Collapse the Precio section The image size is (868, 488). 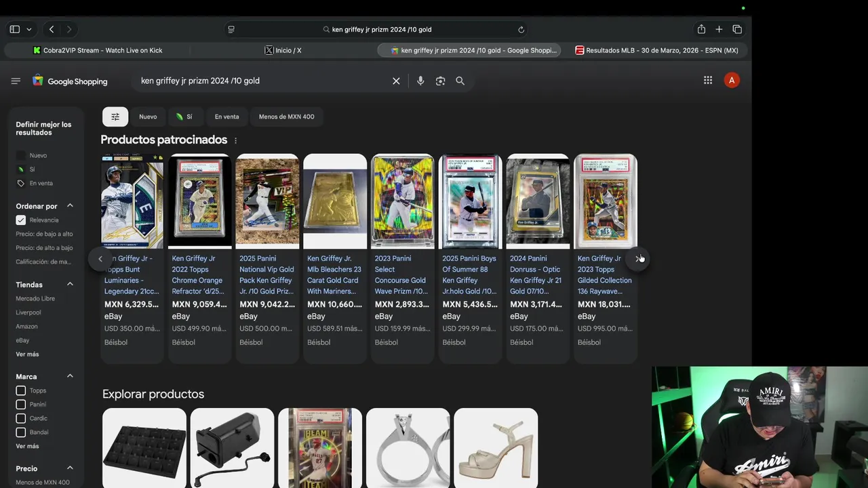click(70, 468)
